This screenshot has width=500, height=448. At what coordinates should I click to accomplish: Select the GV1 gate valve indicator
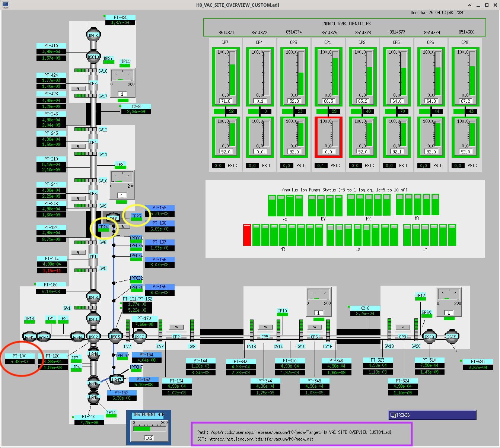click(86, 308)
